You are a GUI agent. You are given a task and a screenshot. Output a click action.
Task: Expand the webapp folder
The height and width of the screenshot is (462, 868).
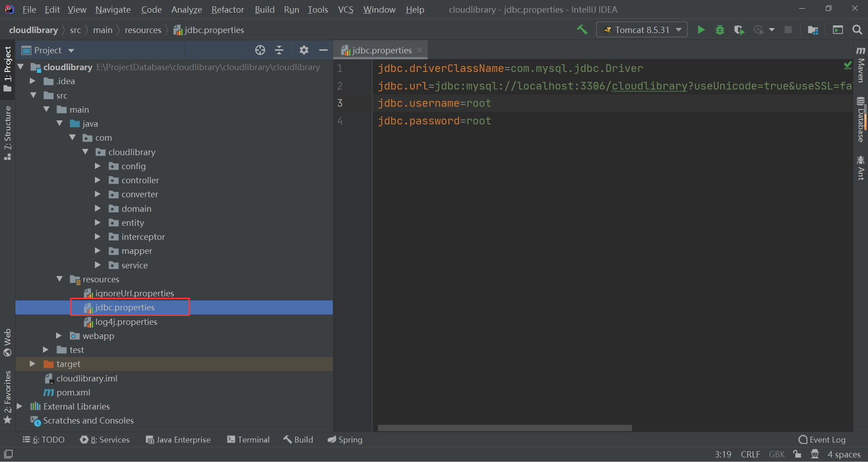[58, 336]
